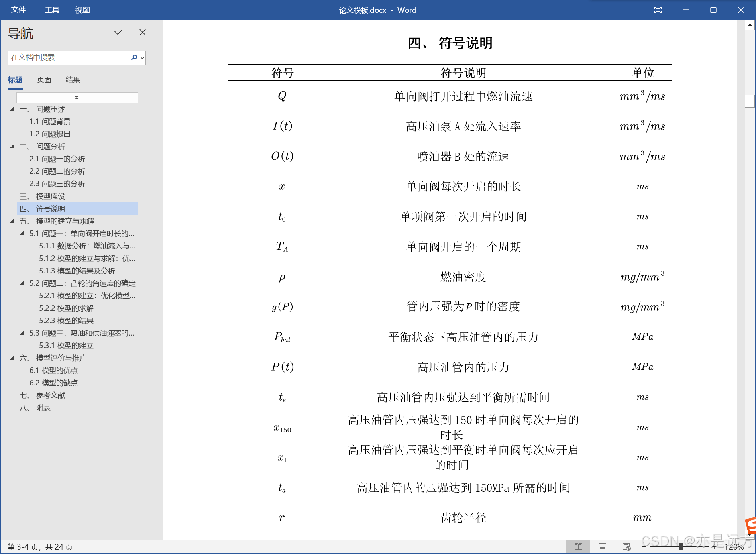
Task: Go to heading 2.3 问题三的分析
Action: click(57, 184)
